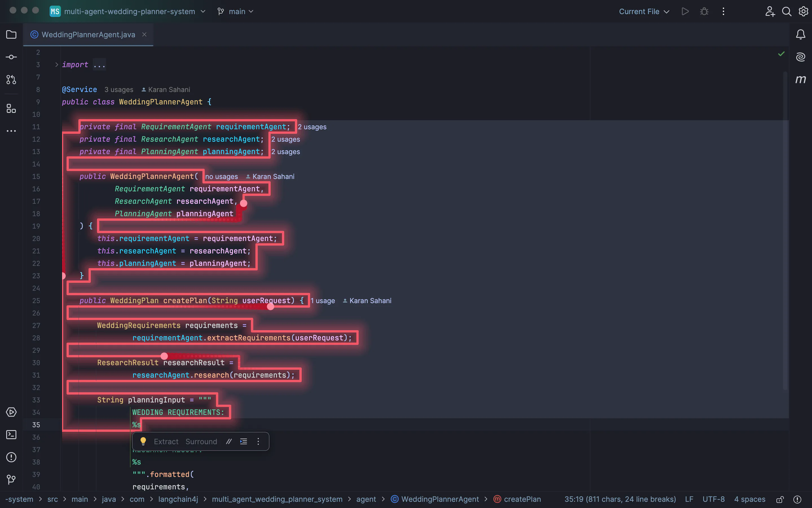Open createPlan method breadcrumb
This screenshot has height=508, width=812.
click(517, 499)
